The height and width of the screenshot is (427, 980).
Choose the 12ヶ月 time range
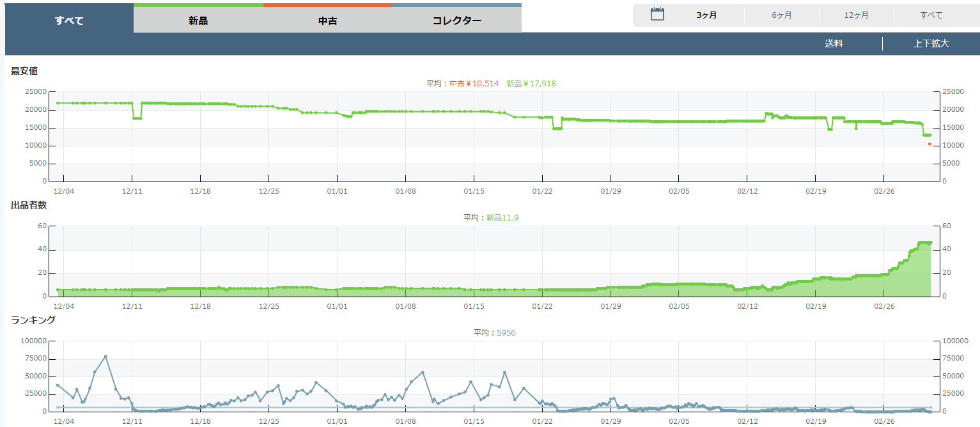(x=856, y=15)
